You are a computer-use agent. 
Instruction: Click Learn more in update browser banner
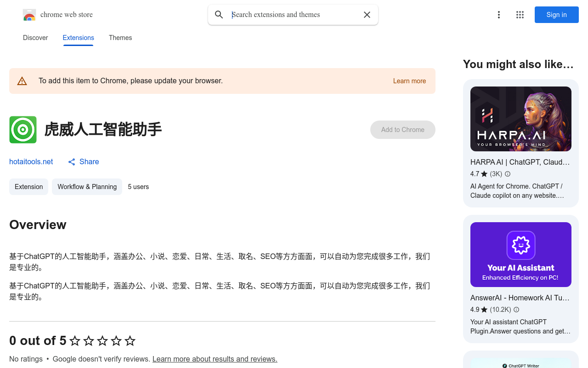pyautogui.click(x=409, y=81)
